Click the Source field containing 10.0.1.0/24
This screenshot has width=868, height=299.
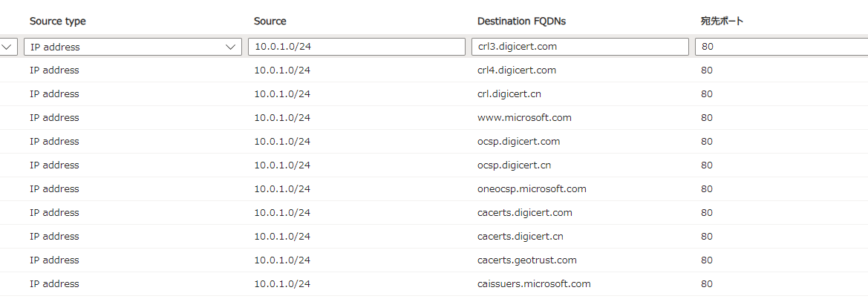356,47
